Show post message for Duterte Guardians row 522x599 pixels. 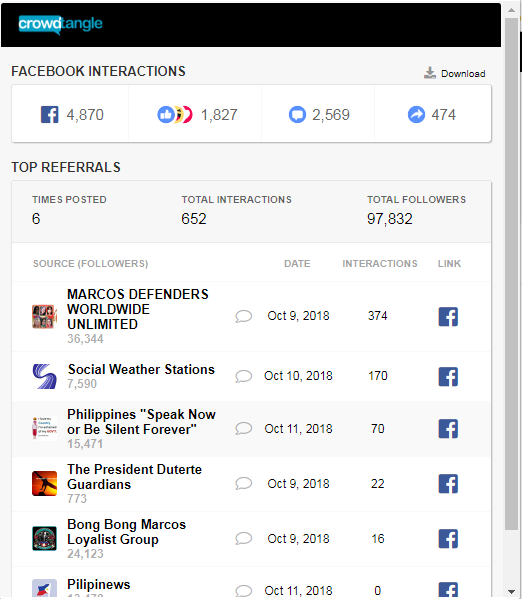pyautogui.click(x=243, y=484)
